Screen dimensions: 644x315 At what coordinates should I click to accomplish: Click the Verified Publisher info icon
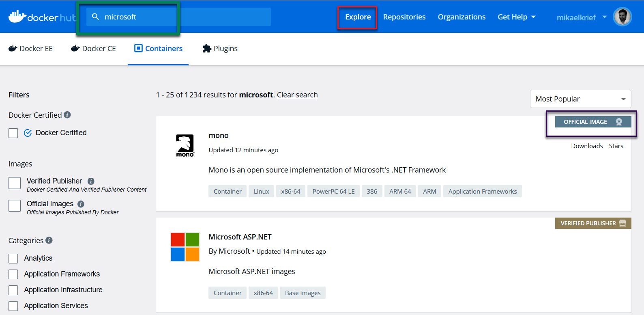click(91, 181)
